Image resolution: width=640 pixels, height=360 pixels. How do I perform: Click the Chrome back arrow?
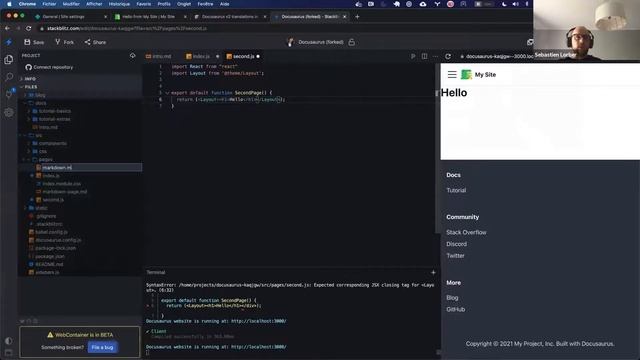(x=7, y=29)
